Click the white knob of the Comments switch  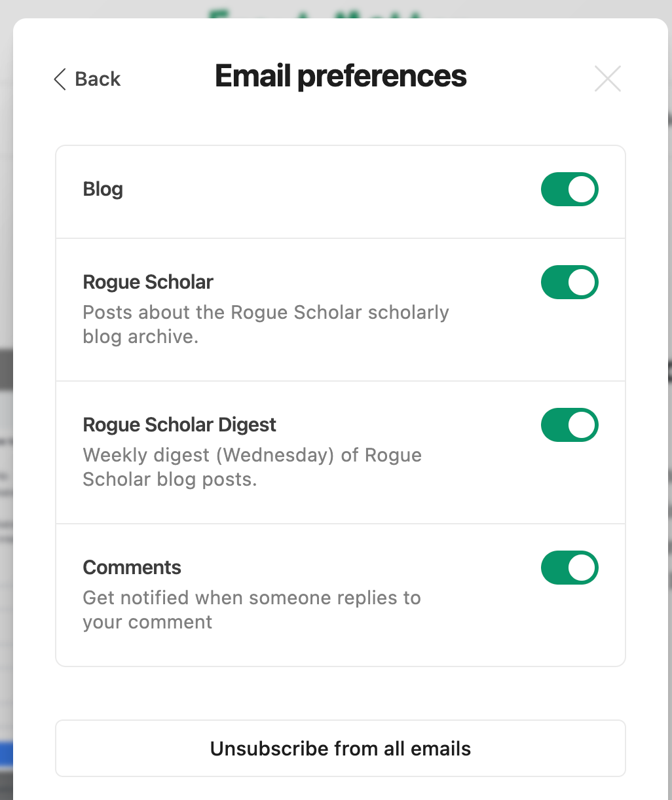tap(582, 568)
